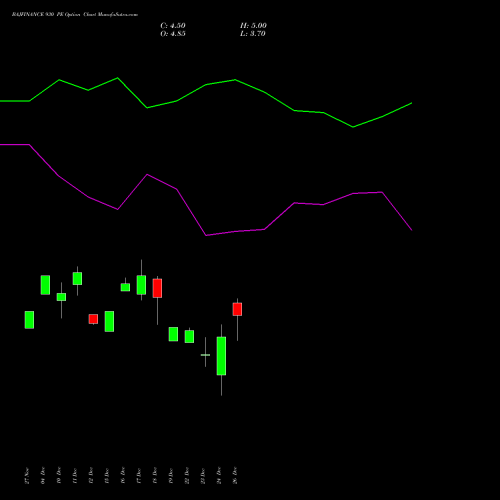
Task: Select the doji candlestick for 23 Dec
Action: (205, 355)
